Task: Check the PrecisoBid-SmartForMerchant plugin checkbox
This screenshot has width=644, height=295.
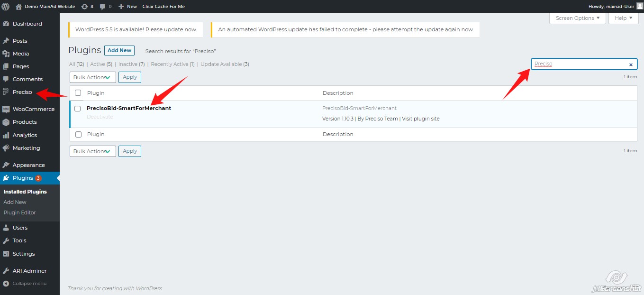Action: (x=78, y=109)
